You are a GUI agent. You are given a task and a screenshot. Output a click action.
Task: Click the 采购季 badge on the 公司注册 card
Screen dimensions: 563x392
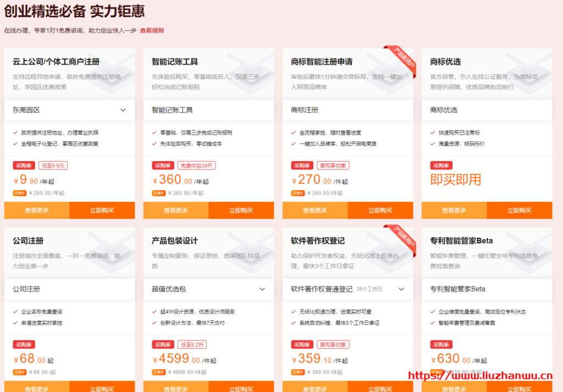point(24,345)
